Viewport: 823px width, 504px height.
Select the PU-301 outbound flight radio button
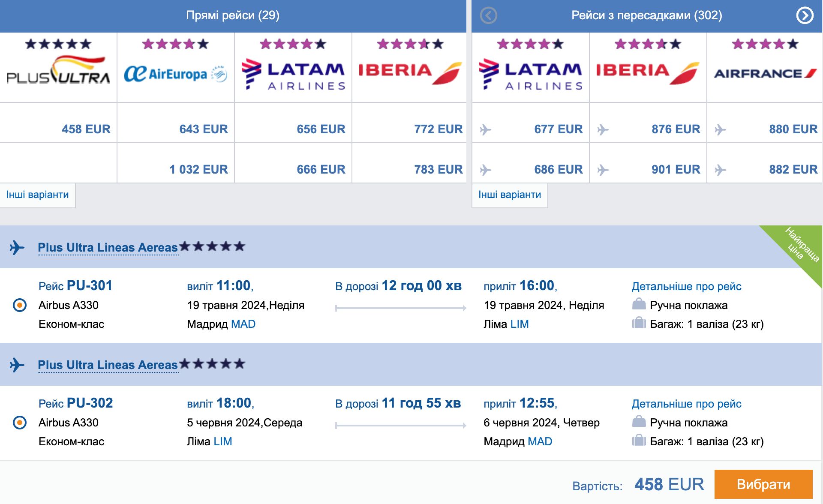pos(20,305)
